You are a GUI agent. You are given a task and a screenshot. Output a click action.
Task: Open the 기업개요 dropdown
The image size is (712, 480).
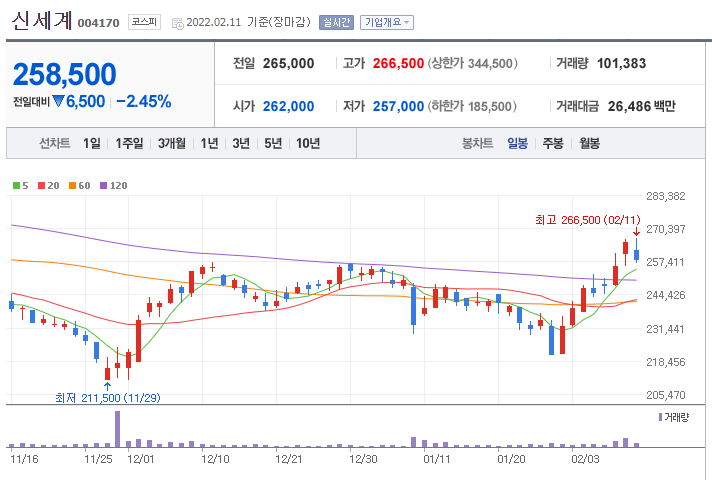click(386, 22)
